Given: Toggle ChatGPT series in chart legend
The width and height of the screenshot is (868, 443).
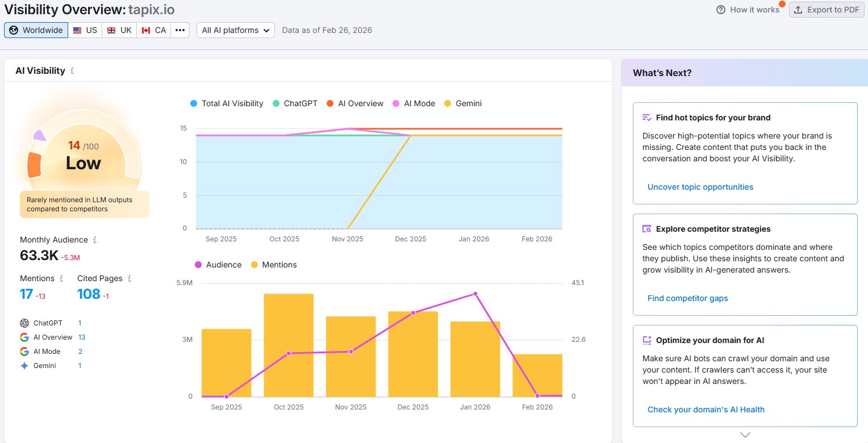Looking at the screenshot, I should tap(295, 103).
